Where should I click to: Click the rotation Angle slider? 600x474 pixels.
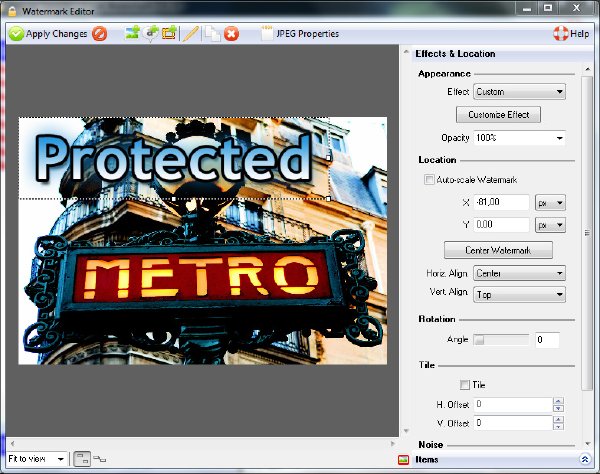(501, 340)
